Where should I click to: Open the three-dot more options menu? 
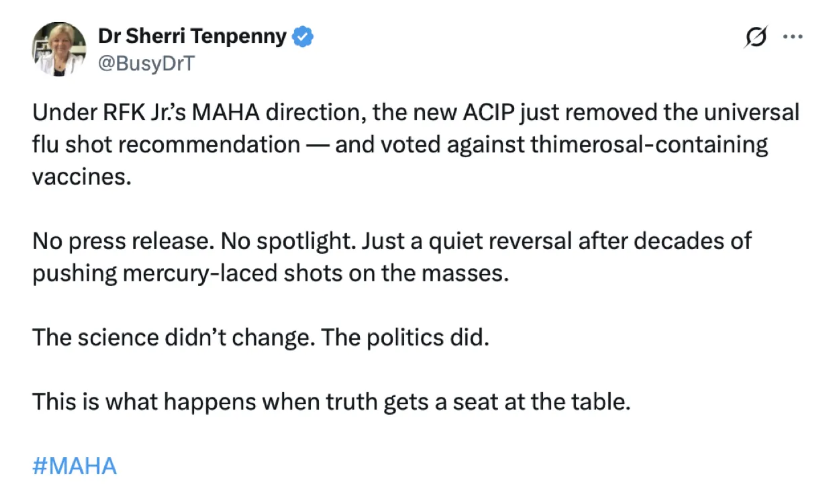coord(792,38)
